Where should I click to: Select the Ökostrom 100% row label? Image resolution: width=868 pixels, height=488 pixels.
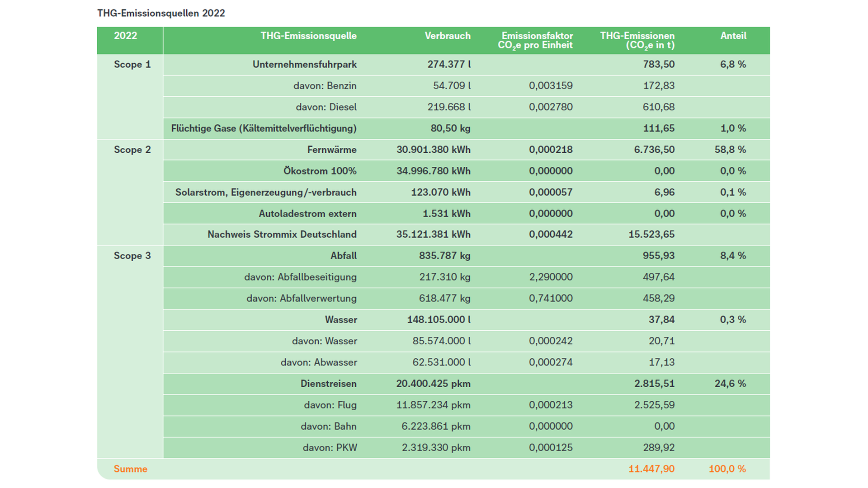click(x=320, y=171)
